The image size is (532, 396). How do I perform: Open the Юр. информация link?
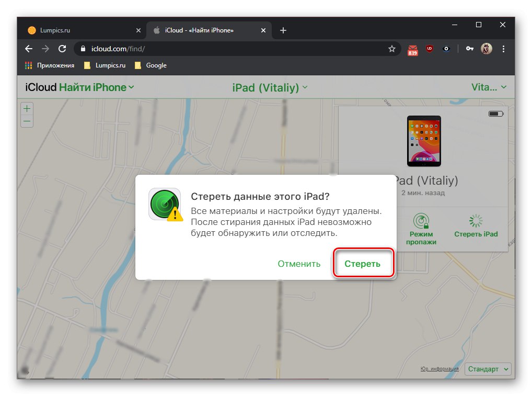click(440, 369)
